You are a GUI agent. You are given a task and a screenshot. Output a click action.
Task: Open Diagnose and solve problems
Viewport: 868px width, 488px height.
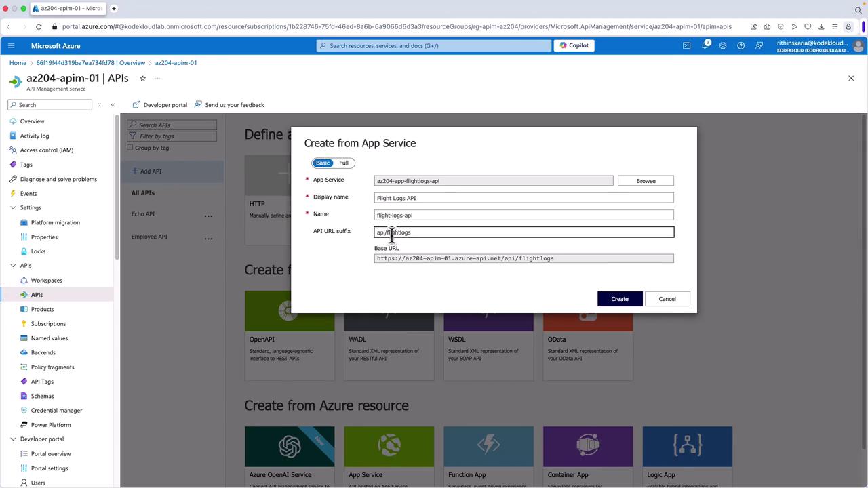pos(57,179)
